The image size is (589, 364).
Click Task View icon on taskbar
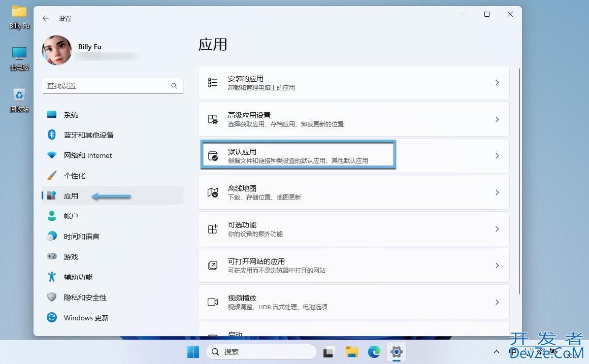329,352
